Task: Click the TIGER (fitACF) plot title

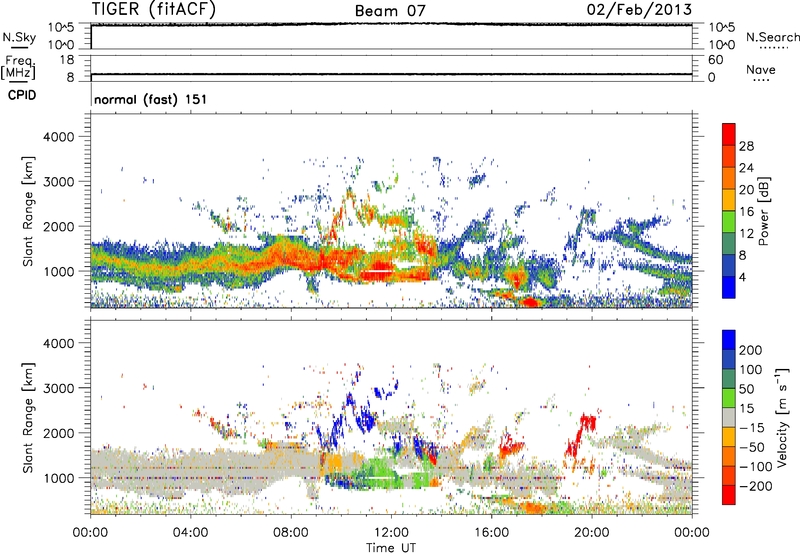Action: pyautogui.click(x=153, y=9)
